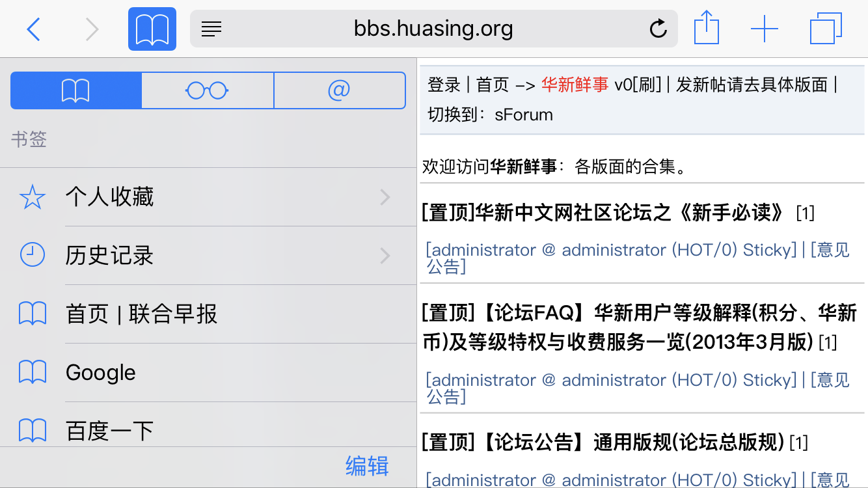Open a new tab with plus icon
Screen dimensions: 868x488
[765, 29]
